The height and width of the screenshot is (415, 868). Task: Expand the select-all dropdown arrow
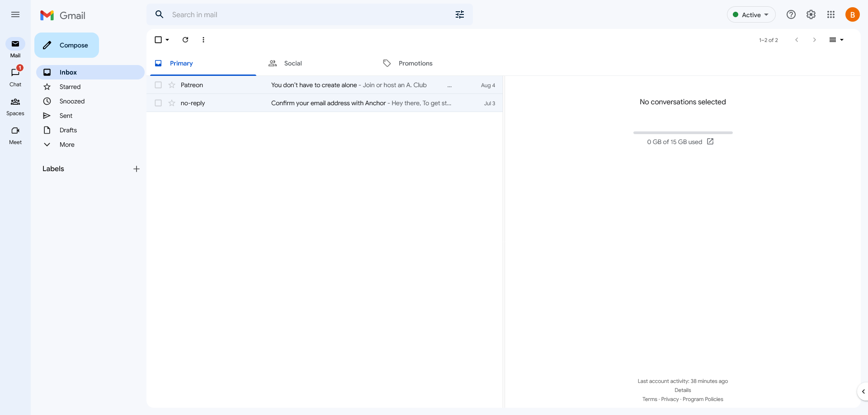tap(167, 40)
